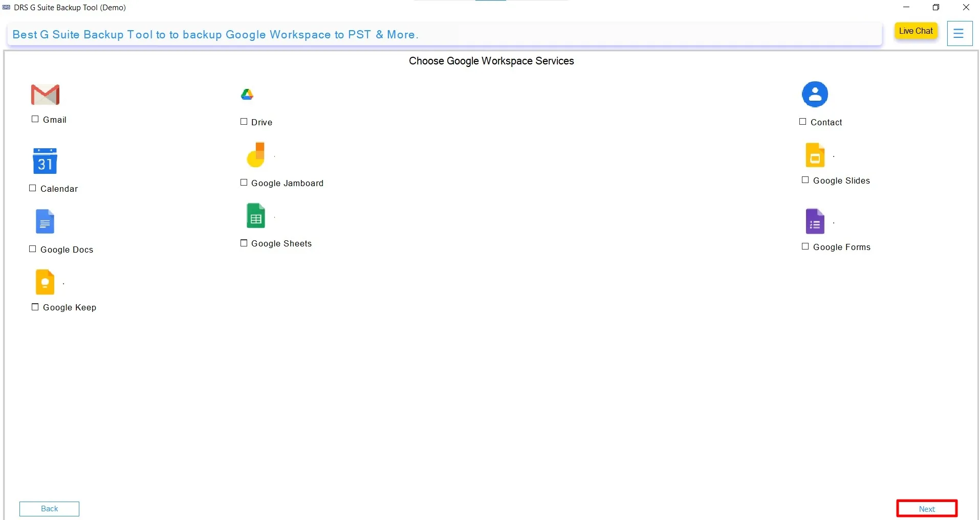Go back with the Back button

[x=50, y=509]
